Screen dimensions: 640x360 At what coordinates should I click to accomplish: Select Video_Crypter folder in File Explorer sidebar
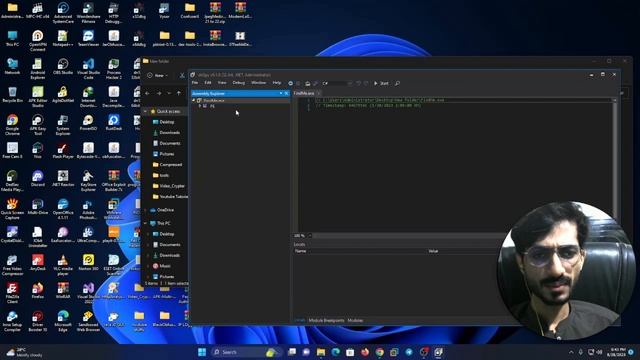pyautogui.click(x=169, y=186)
